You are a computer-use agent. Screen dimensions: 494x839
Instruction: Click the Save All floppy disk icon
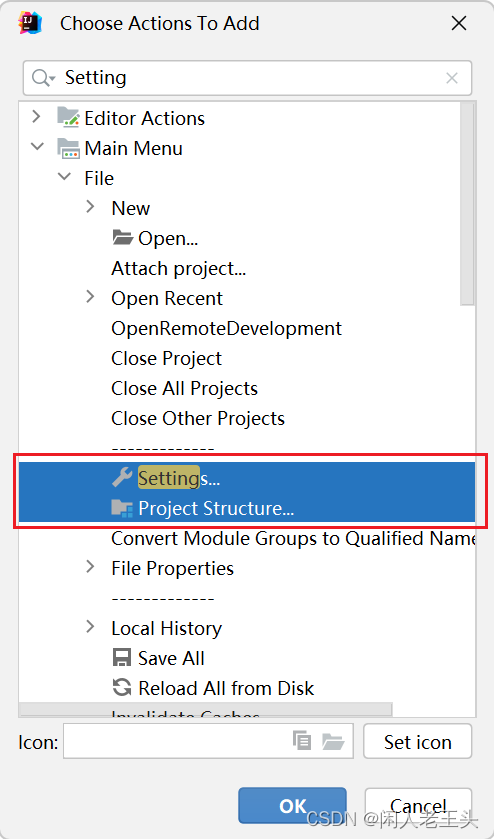(x=122, y=658)
